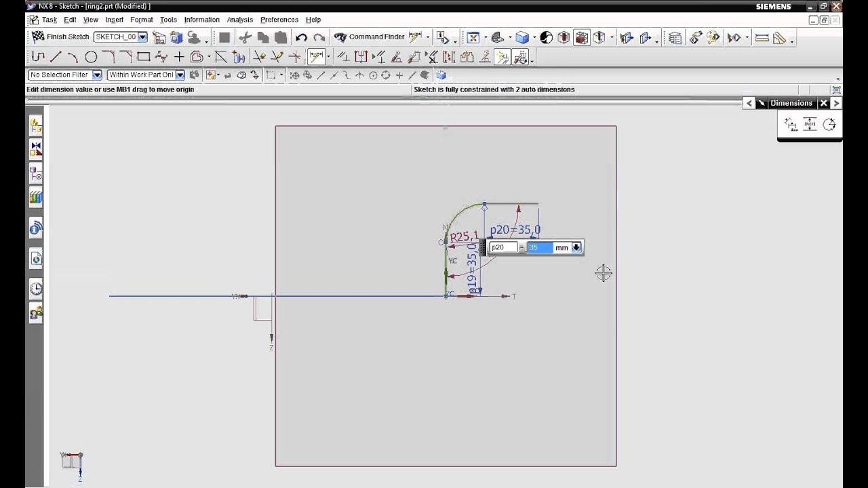Select the Point plus tool
Viewport: 868px width, 488px height.
coord(179,57)
